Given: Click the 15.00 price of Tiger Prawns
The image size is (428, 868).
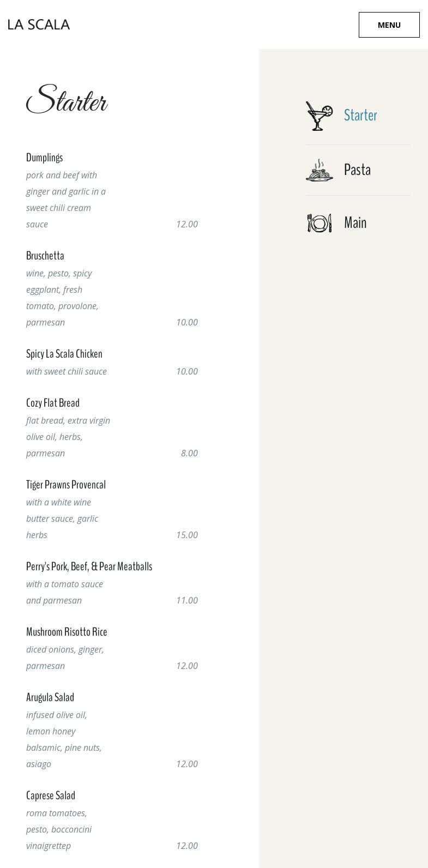Looking at the screenshot, I should point(186,535).
